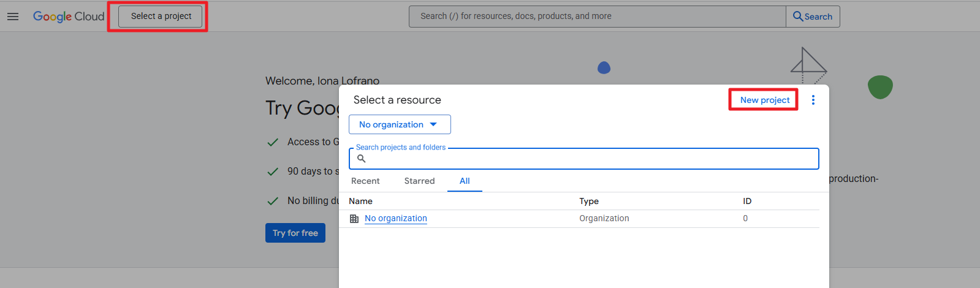Click the Type column header
This screenshot has height=288, width=980.
point(589,201)
